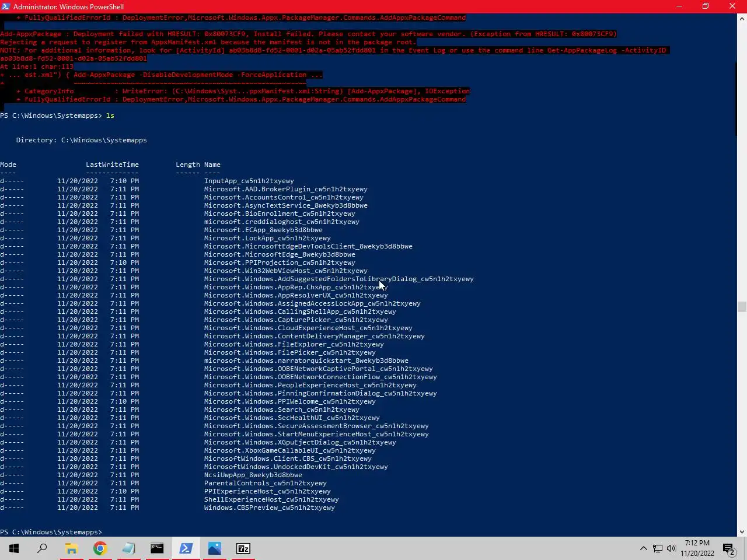
Task: Open the notepad-style taskbar app
Action: point(128,548)
